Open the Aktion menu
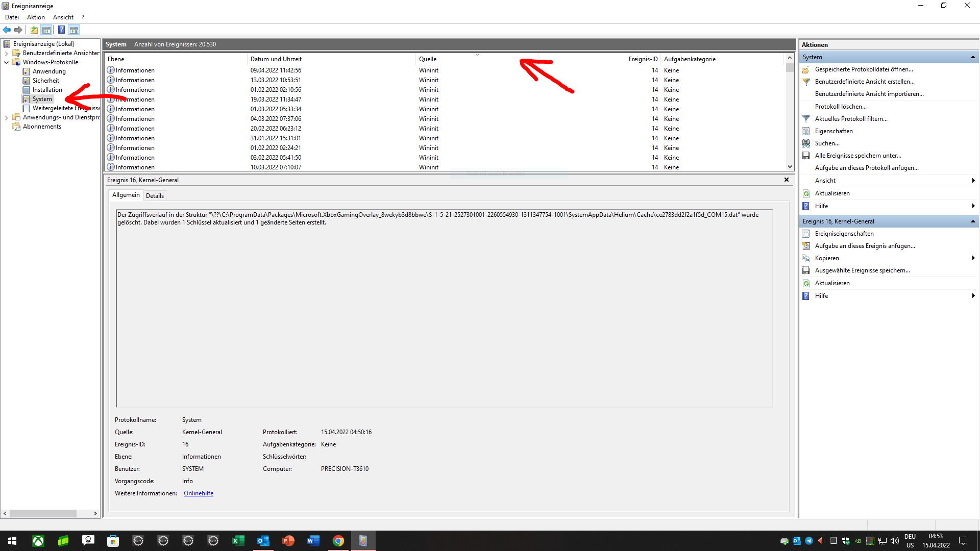 pyautogui.click(x=36, y=17)
